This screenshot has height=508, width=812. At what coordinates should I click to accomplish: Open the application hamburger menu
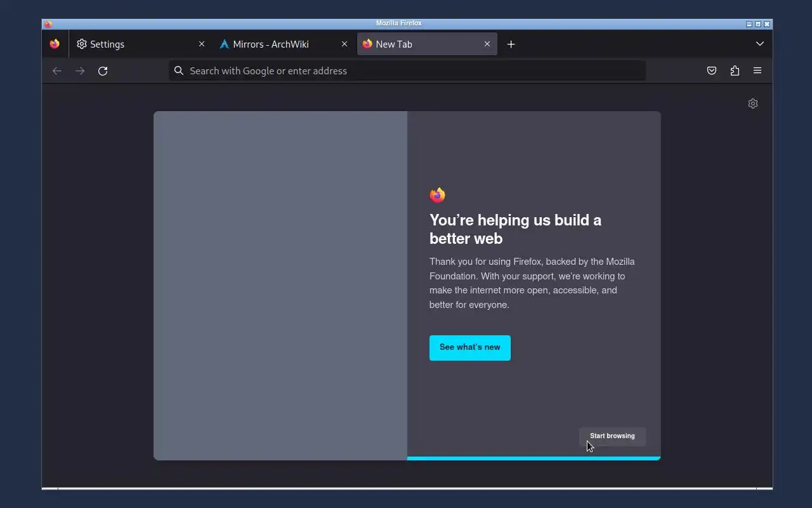pyautogui.click(x=757, y=70)
